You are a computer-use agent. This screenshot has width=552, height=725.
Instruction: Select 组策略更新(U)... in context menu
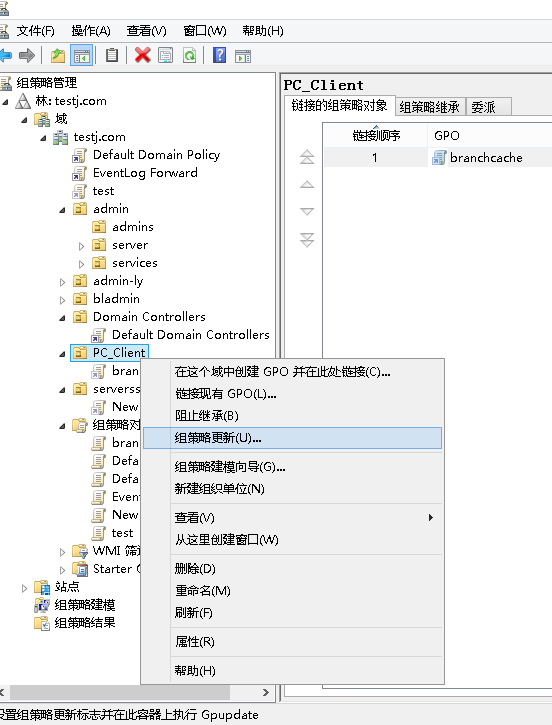coord(292,438)
